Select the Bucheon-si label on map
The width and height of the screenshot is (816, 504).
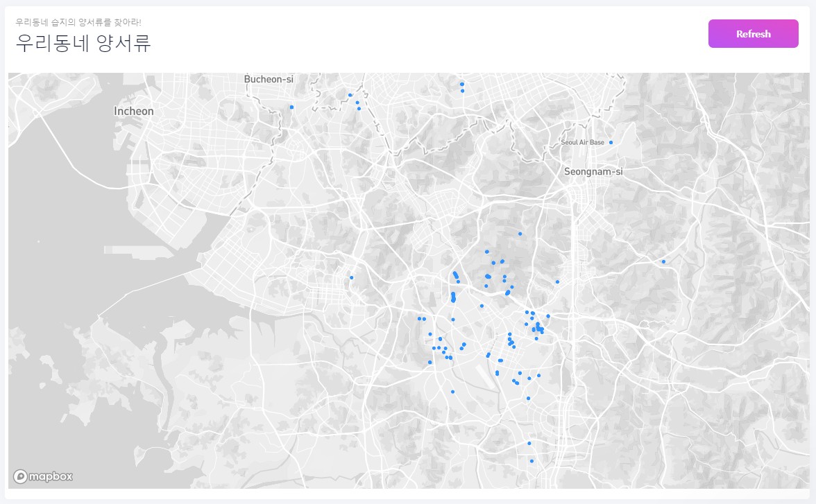(269, 79)
